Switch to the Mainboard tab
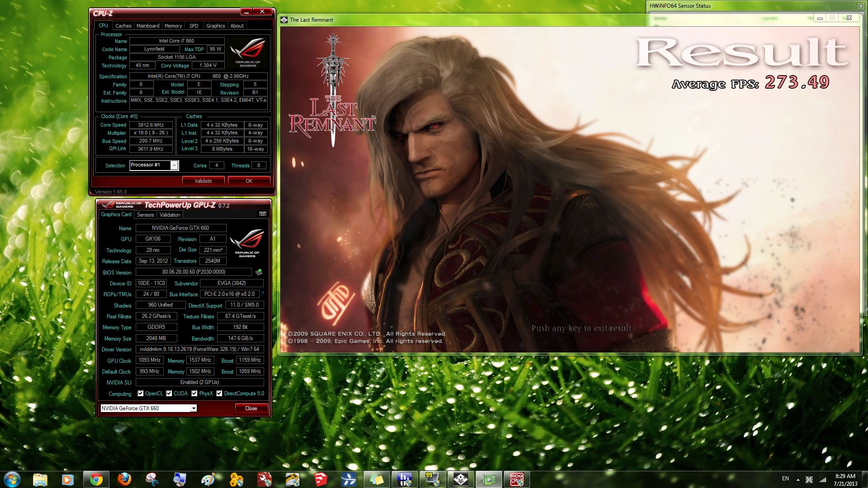This screenshot has height=488, width=868. [x=148, y=26]
